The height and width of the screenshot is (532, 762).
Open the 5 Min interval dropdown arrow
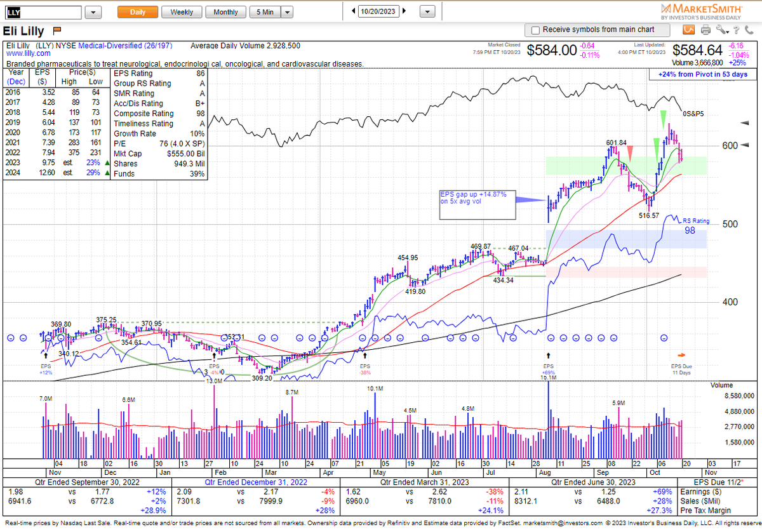click(x=286, y=11)
